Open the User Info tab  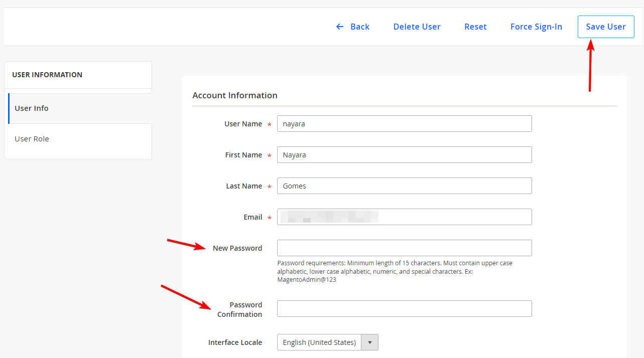point(80,108)
